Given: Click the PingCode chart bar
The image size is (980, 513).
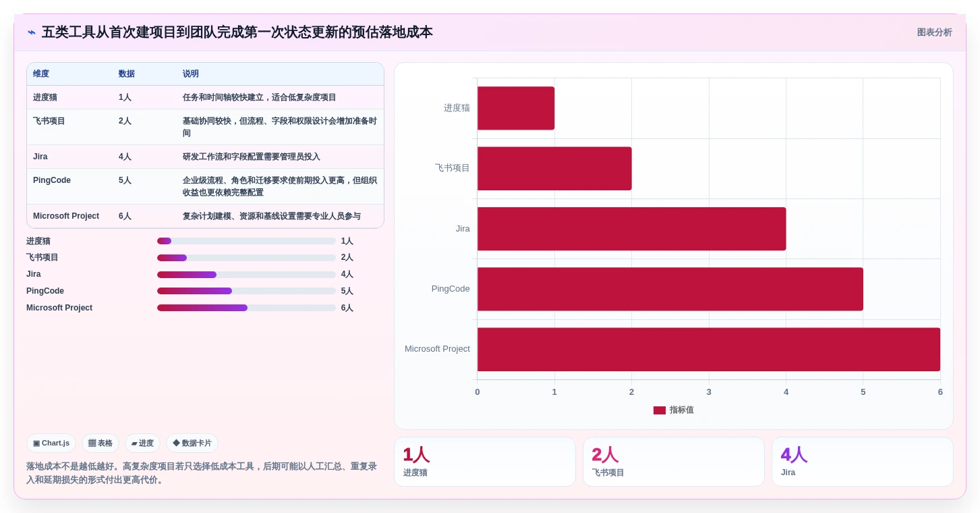Looking at the screenshot, I should [670, 289].
